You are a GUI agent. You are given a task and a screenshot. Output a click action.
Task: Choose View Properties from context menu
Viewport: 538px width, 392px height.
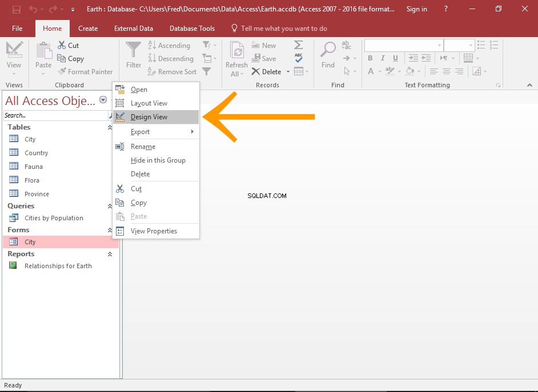(156, 231)
